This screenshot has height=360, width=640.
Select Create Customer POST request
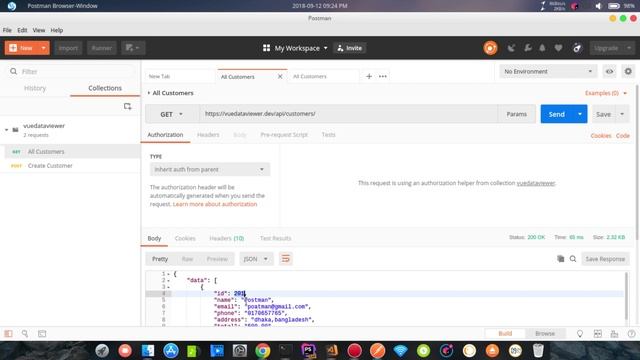tap(70, 166)
